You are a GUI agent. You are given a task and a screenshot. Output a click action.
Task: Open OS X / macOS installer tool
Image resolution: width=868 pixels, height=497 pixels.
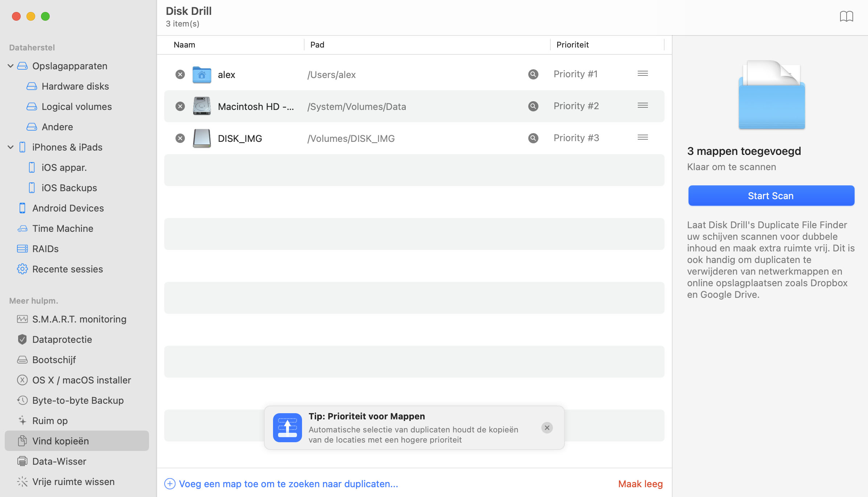click(82, 380)
